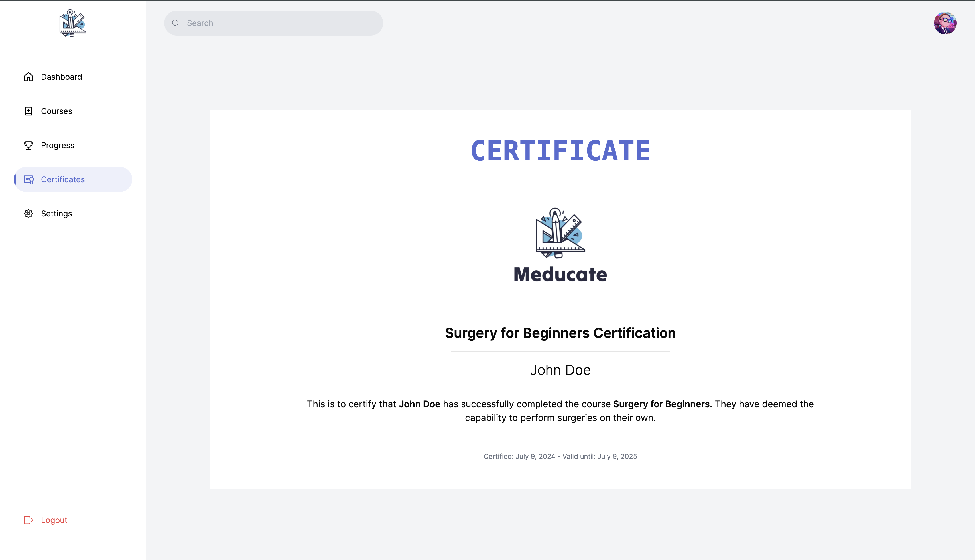
Task: Select the Certificates menu item
Action: point(63,180)
